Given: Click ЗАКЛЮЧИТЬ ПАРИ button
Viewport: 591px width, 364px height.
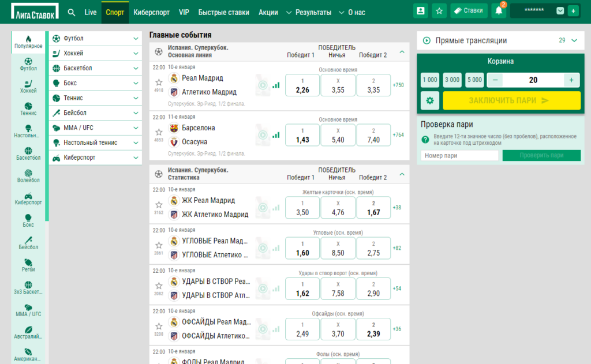Looking at the screenshot, I should click(x=511, y=100).
